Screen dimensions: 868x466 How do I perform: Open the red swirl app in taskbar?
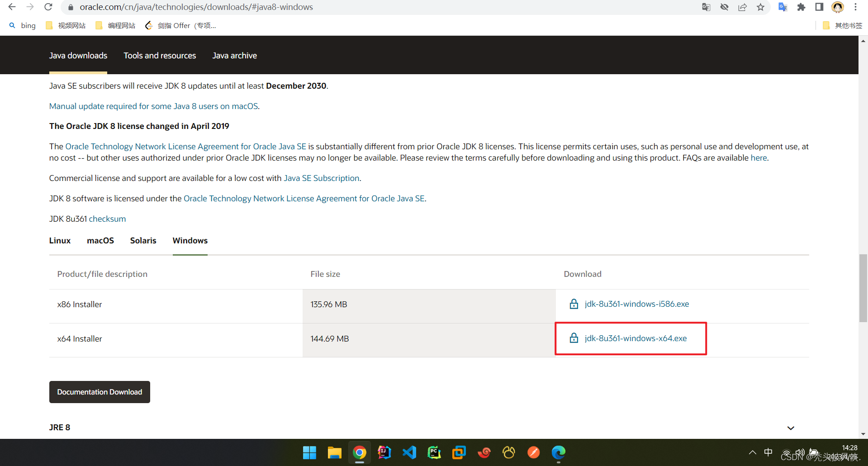[x=484, y=452]
